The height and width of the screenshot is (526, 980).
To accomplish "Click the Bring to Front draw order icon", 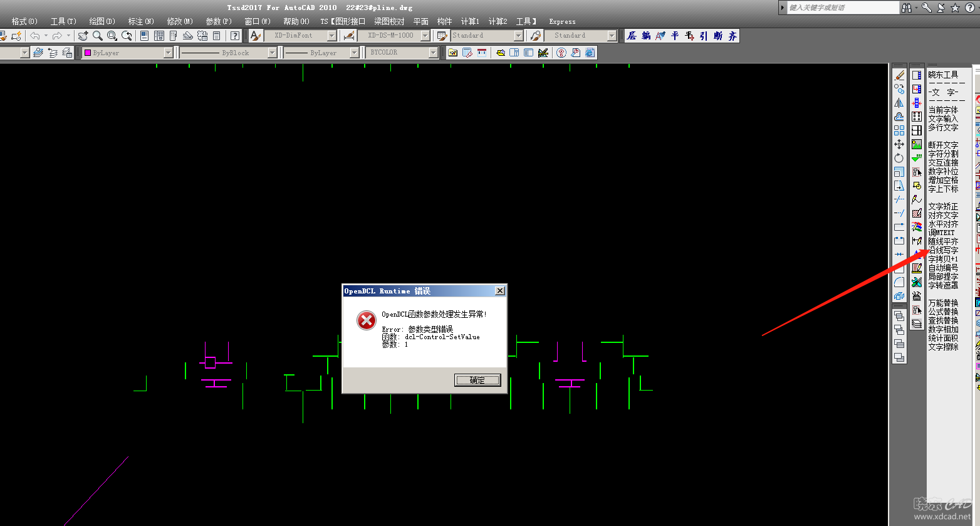I will 899,315.
